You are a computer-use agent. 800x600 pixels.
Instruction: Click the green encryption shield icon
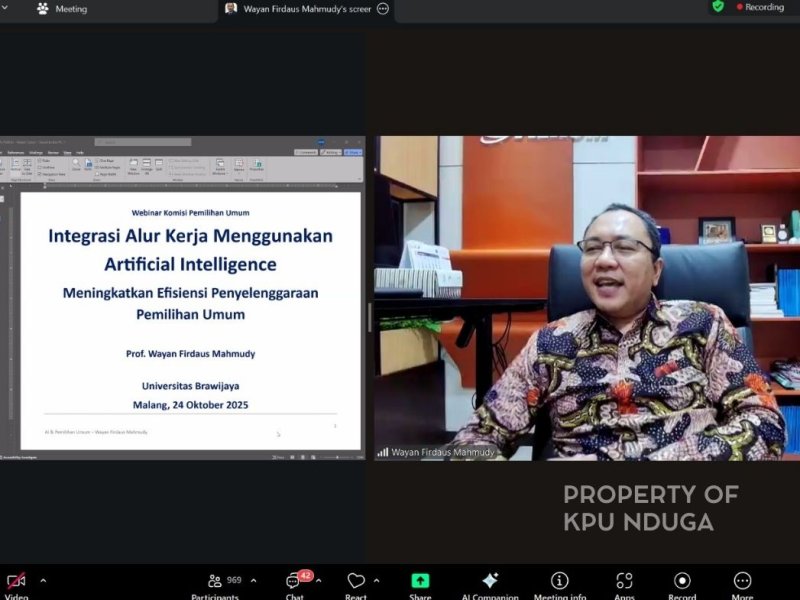pos(717,7)
